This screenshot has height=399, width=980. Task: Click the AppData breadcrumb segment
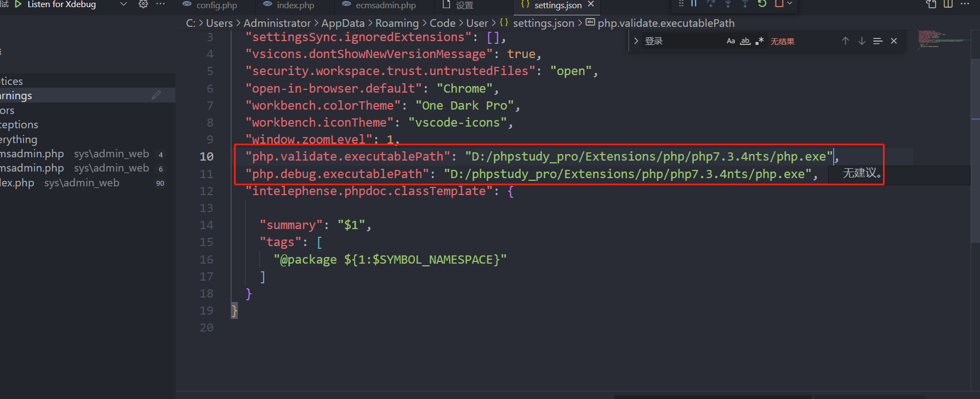coord(343,23)
